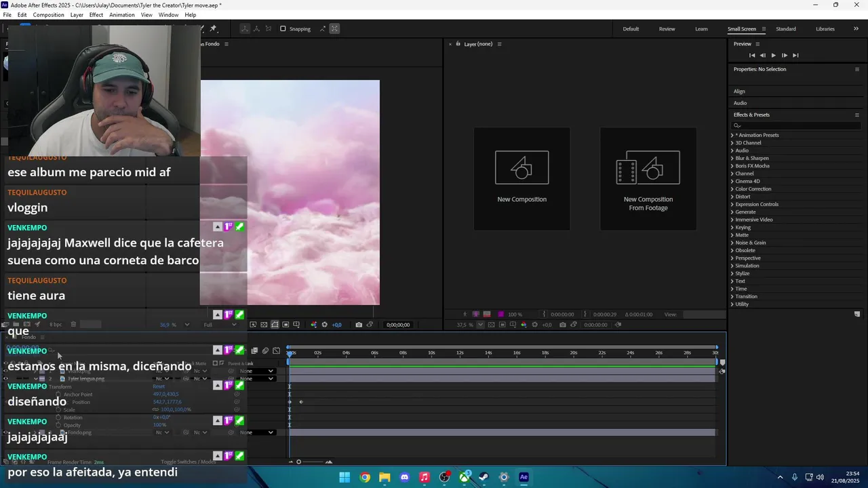Enable region of interest in Composition viewer
868x488 pixels.
click(285, 325)
